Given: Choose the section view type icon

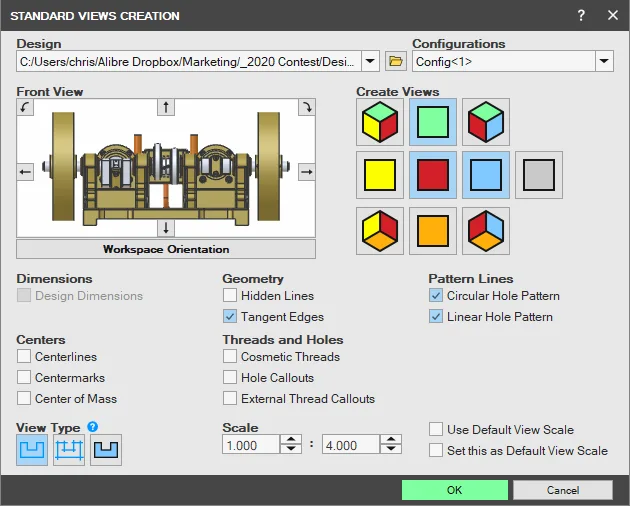Looking at the screenshot, I should (x=106, y=450).
